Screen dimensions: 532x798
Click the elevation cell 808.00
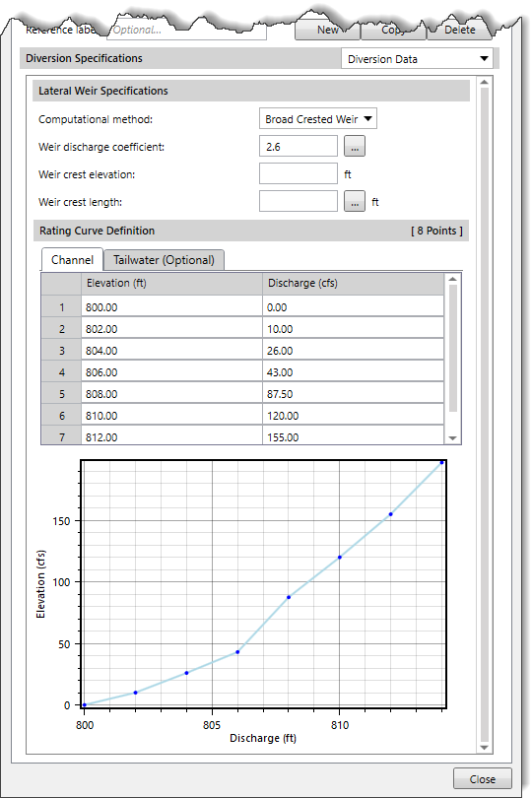pyautogui.click(x=171, y=394)
